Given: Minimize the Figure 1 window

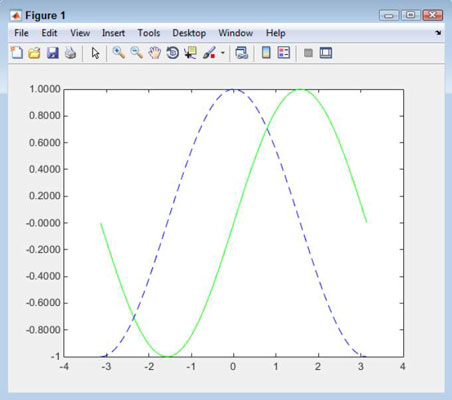Looking at the screenshot, I should click(389, 15).
